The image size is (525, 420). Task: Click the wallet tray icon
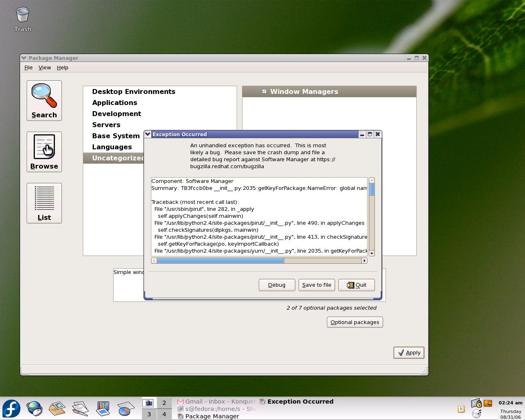coord(488,403)
